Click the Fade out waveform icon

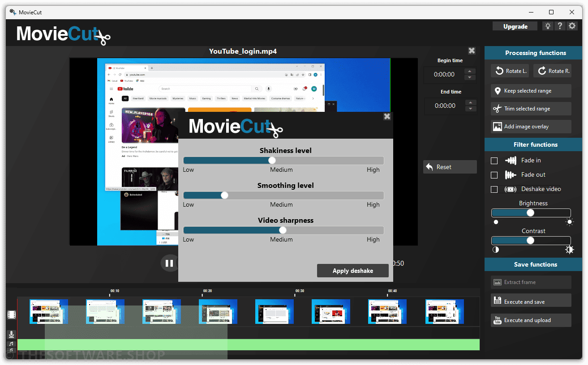tap(511, 175)
